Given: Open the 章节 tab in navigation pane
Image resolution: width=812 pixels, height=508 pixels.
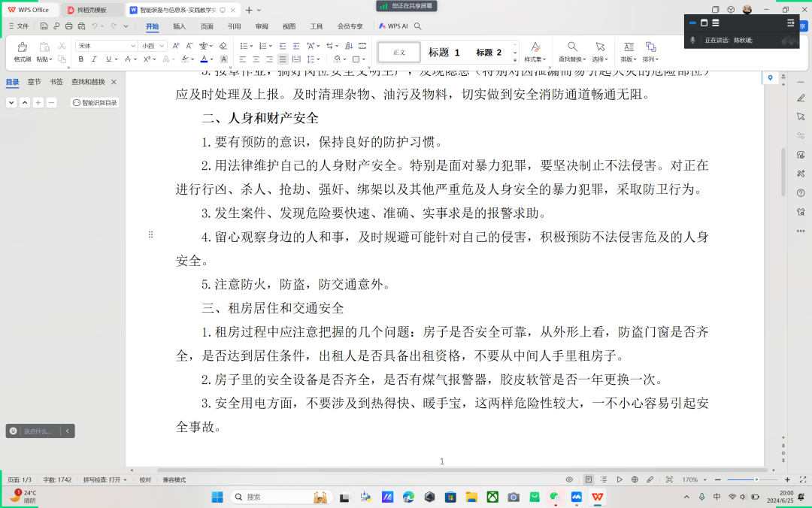Looking at the screenshot, I should pos(35,82).
